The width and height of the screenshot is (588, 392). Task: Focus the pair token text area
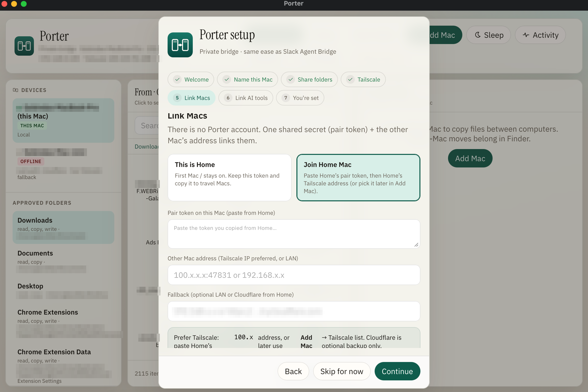(x=294, y=234)
